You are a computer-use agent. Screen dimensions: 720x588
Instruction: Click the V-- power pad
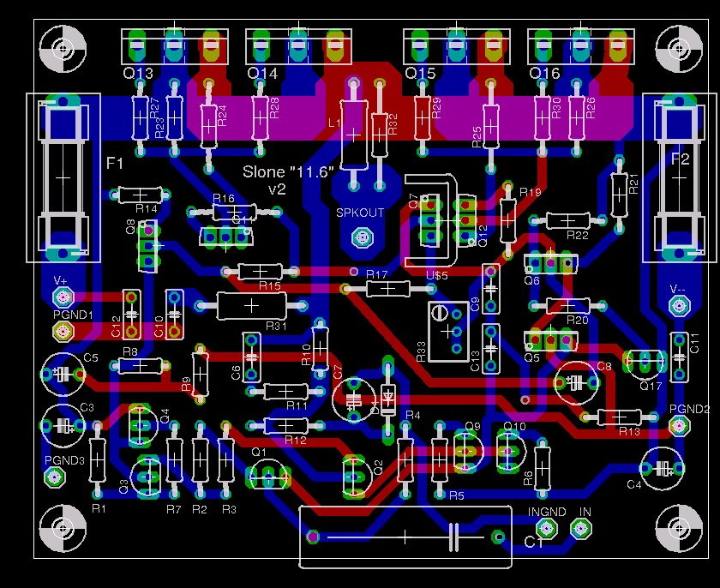click(x=679, y=306)
